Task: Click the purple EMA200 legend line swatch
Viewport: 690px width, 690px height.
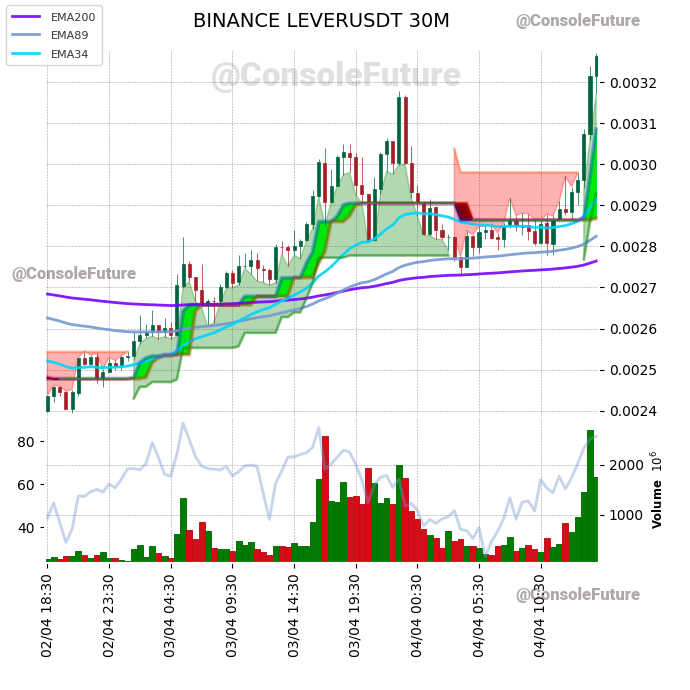Action: coord(26,17)
